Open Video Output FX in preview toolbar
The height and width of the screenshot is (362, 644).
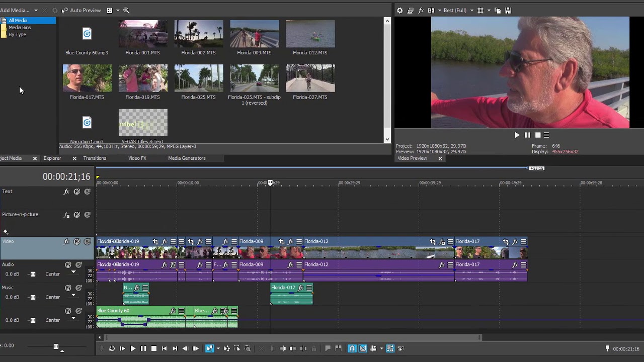pos(421,10)
